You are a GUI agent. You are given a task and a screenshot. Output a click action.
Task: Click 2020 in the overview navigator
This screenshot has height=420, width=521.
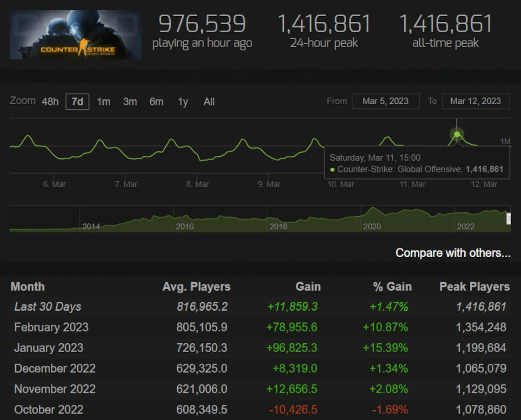tap(372, 227)
